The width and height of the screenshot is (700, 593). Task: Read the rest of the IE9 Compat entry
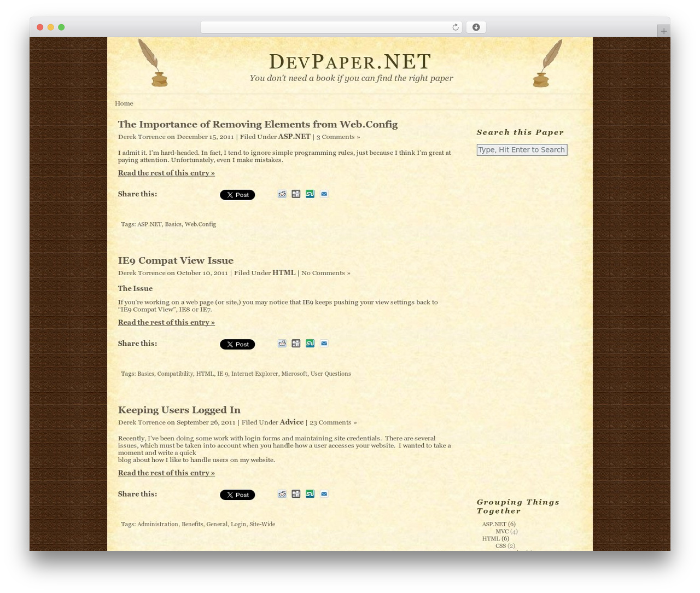[166, 322]
